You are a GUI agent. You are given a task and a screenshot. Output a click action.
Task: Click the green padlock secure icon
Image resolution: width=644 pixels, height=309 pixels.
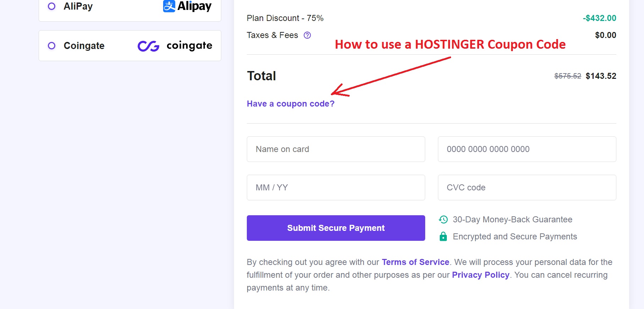coord(443,237)
